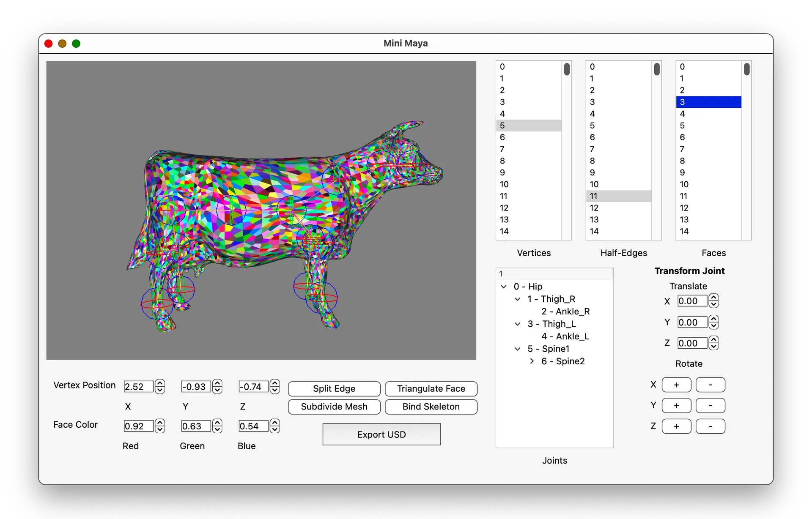The image size is (812, 519).
Task: Collapse the 0 - Hip joint node
Action: [504, 287]
